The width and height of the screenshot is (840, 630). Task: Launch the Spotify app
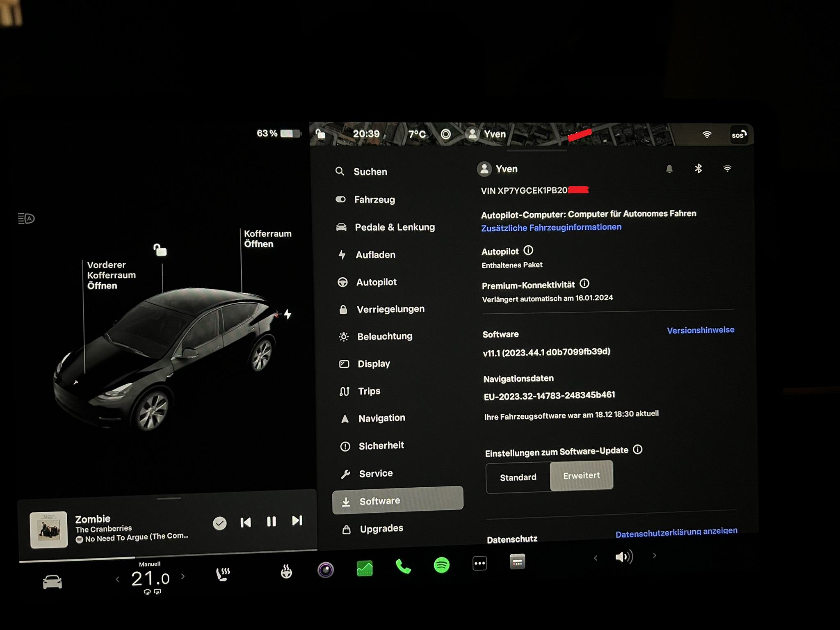click(441, 565)
